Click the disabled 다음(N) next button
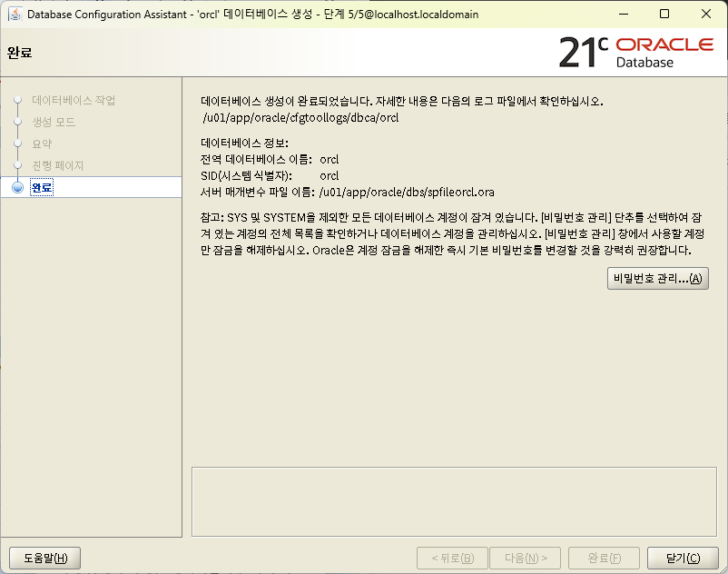Image resolution: width=728 pixels, height=574 pixels. [525, 558]
